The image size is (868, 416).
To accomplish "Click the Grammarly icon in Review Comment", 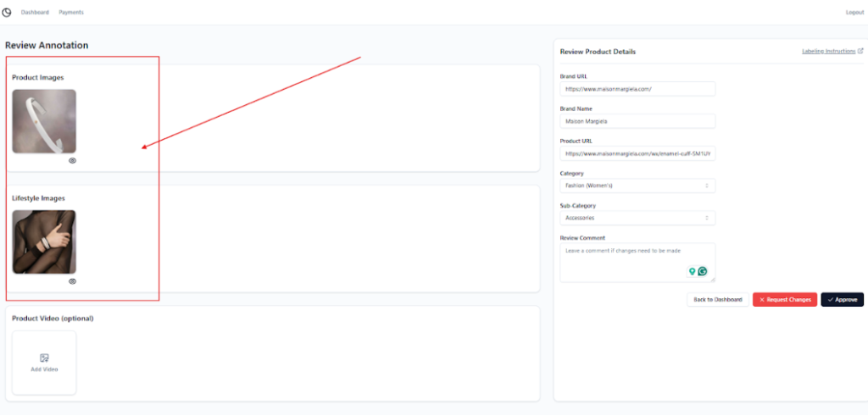I will (702, 271).
